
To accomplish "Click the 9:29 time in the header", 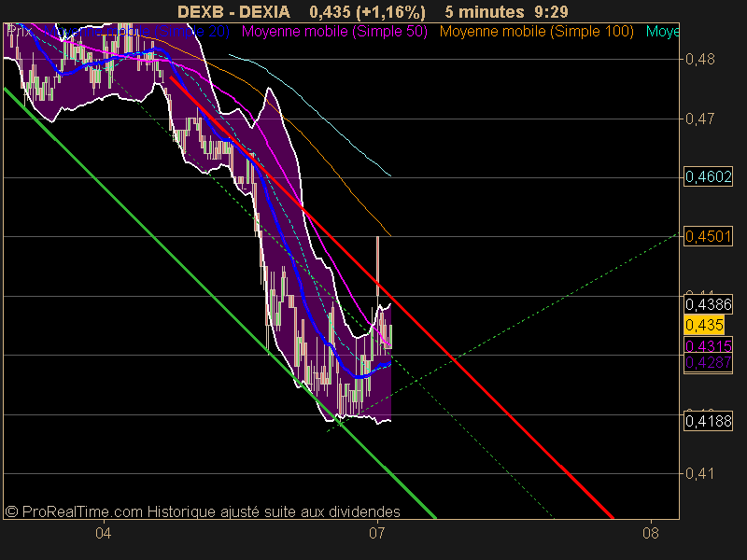I will click(x=551, y=12).
